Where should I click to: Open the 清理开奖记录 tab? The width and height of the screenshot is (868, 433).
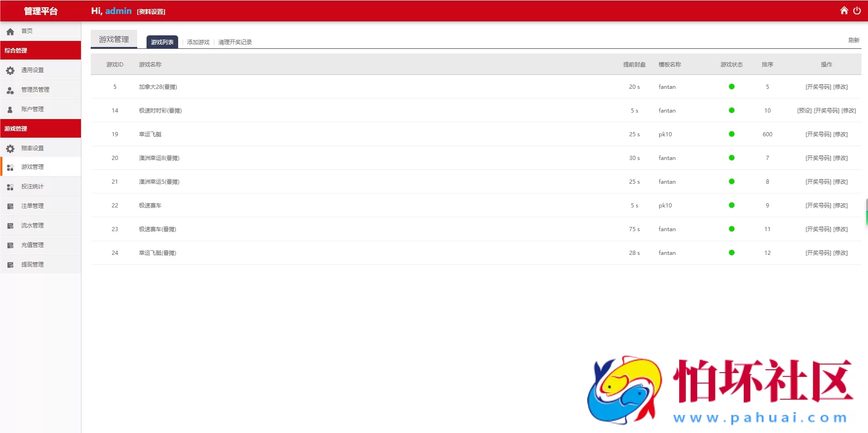(x=235, y=42)
